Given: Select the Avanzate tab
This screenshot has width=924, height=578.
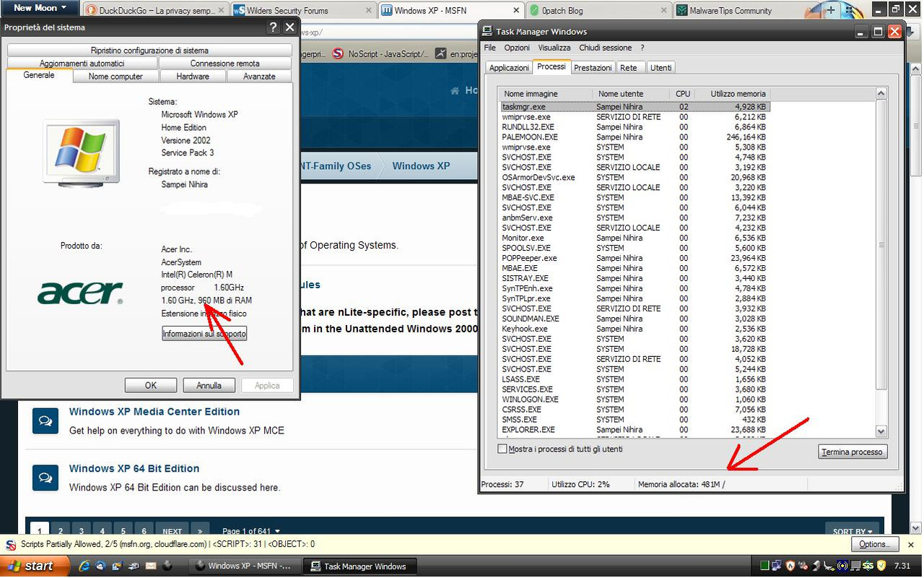Looking at the screenshot, I should click(x=259, y=76).
